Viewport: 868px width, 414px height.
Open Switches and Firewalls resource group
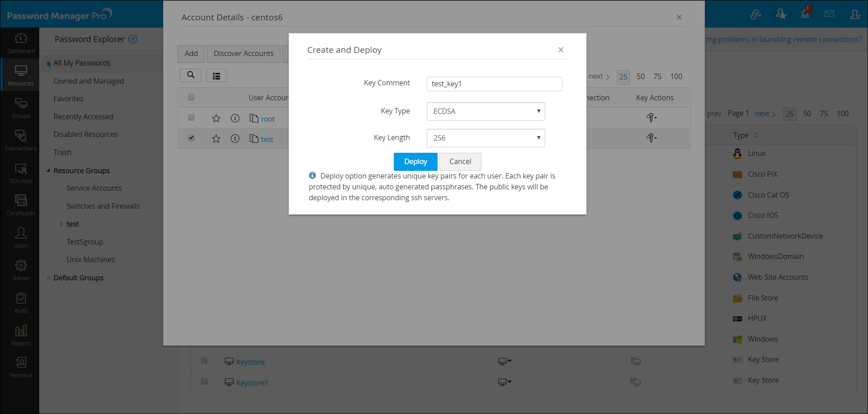click(103, 206)
